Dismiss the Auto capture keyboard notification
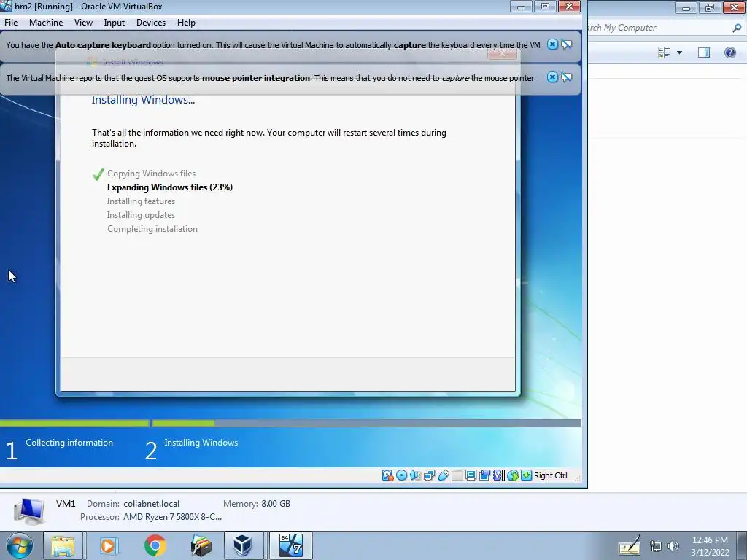 pos(552,44)
